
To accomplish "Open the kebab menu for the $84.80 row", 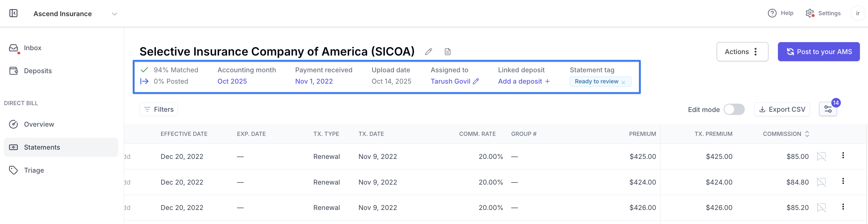I will pos(843,181).
